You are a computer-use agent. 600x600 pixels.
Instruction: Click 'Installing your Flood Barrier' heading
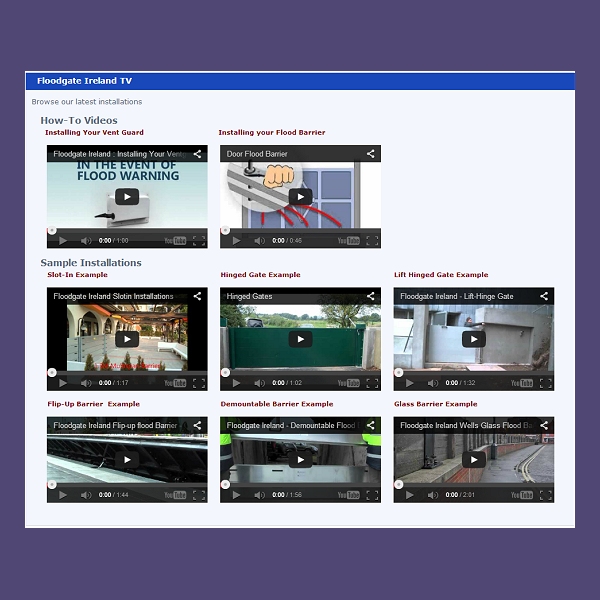point(272,132)
